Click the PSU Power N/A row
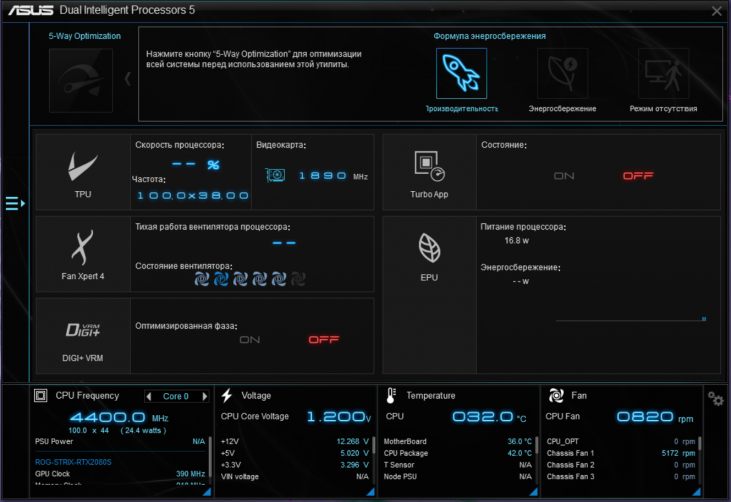This screenshot has height=502, width=731. point(120,441)
